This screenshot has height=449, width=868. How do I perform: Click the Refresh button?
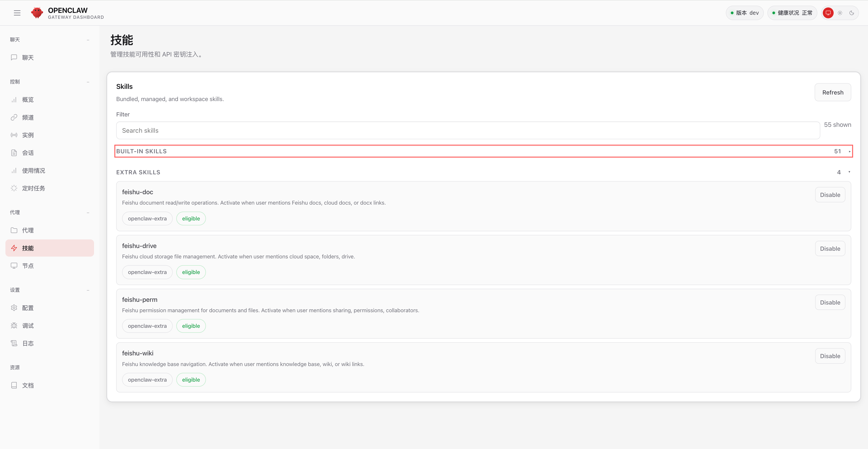[833, 92]
